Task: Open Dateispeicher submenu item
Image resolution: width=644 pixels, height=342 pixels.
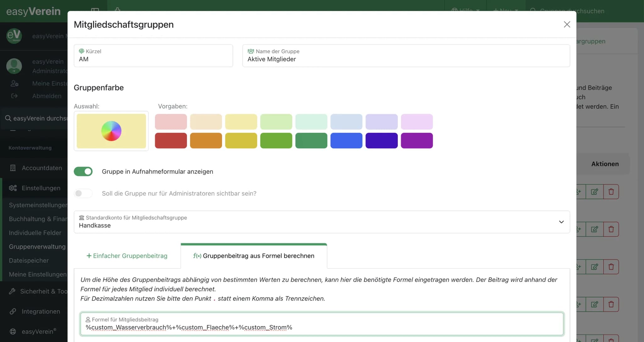Action: click(29, 261)
